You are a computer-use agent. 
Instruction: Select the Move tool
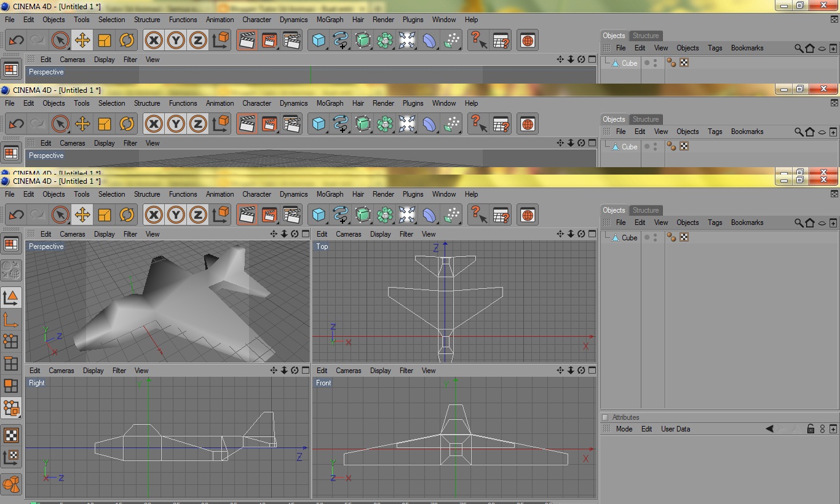(82, 215)
